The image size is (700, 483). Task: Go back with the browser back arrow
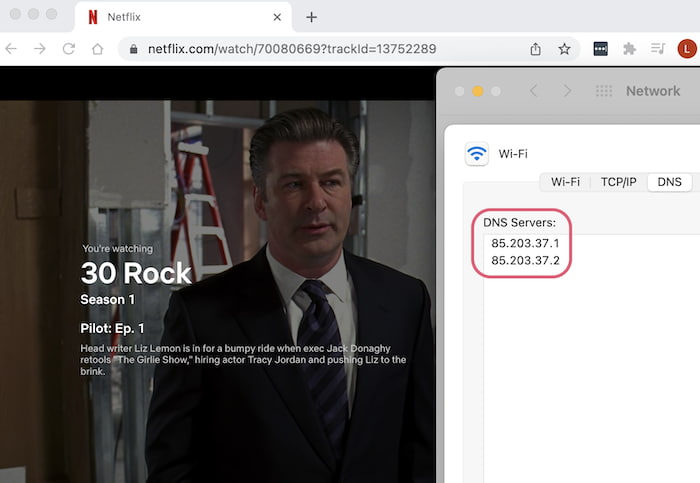click(x=11, y=49)
